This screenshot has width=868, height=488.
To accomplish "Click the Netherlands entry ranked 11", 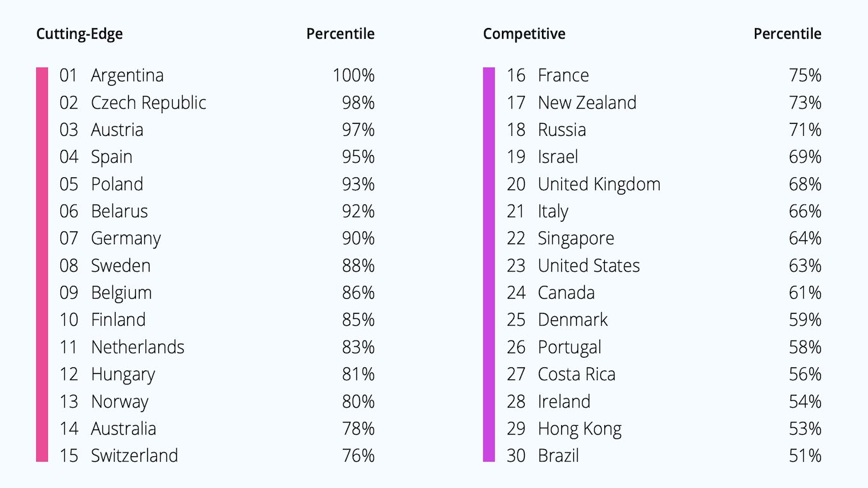I will pos(217,347).
